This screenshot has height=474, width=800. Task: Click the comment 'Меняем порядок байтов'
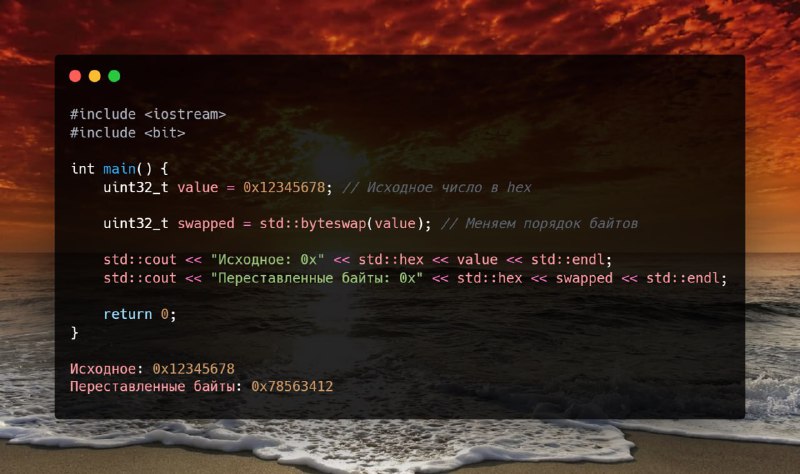pos(539,223)
